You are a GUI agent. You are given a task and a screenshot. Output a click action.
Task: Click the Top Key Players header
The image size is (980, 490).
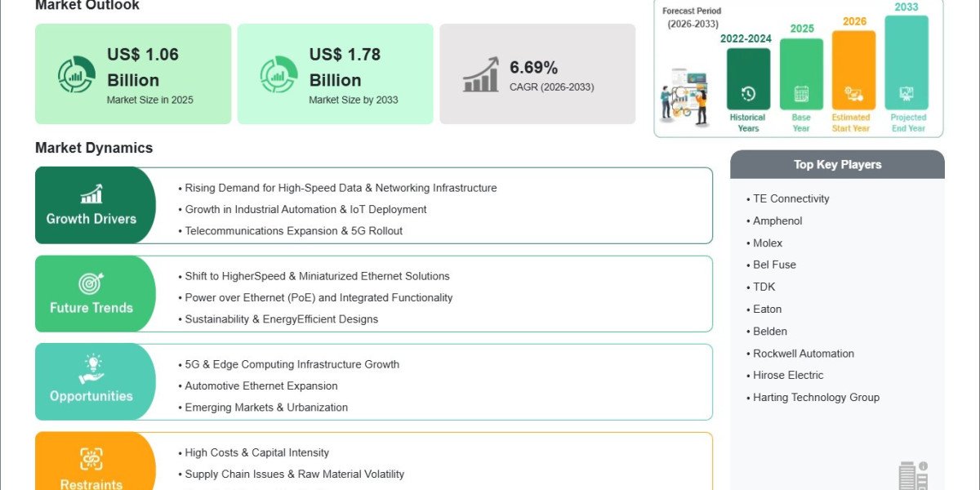pos(837,164)
